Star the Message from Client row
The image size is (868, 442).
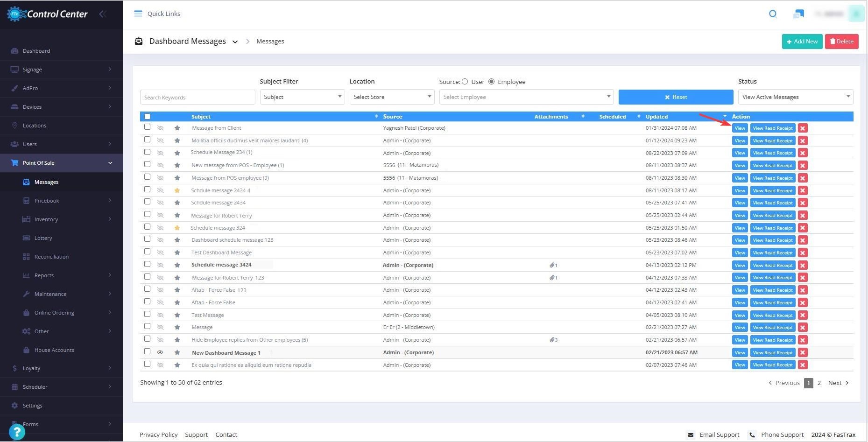(x=177, y=128)
